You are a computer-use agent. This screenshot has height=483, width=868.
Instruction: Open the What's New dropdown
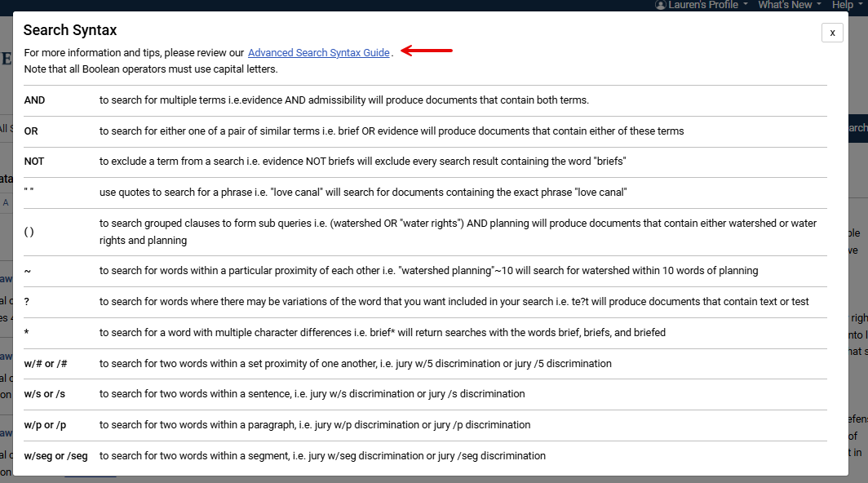click(786, 5)
